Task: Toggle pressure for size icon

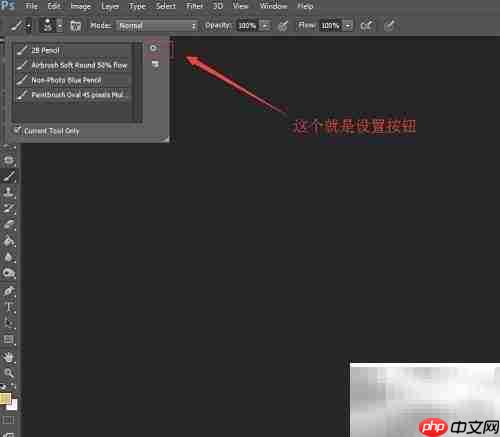Action: [389, 25]
